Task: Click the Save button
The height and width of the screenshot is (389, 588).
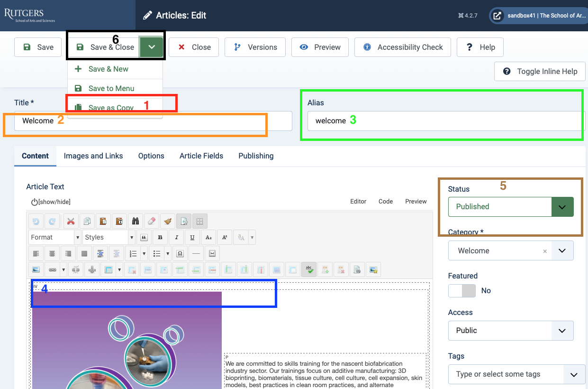Action: (38, 47)
